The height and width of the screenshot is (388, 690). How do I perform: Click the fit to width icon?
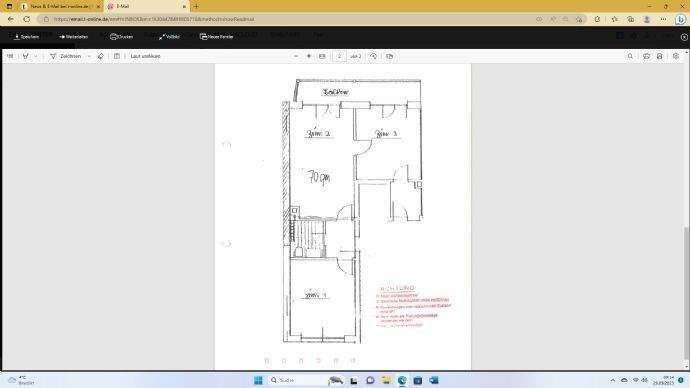coord(322,56)
